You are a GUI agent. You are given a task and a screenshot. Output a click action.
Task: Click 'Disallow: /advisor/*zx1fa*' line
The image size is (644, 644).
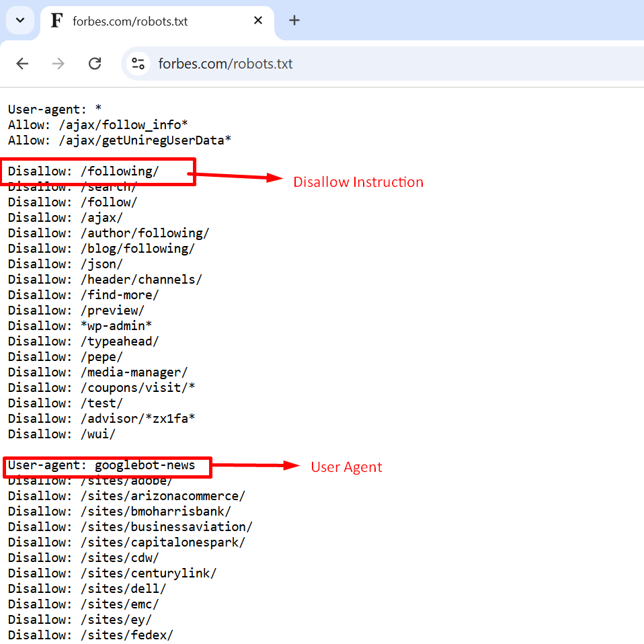[102, 419]
